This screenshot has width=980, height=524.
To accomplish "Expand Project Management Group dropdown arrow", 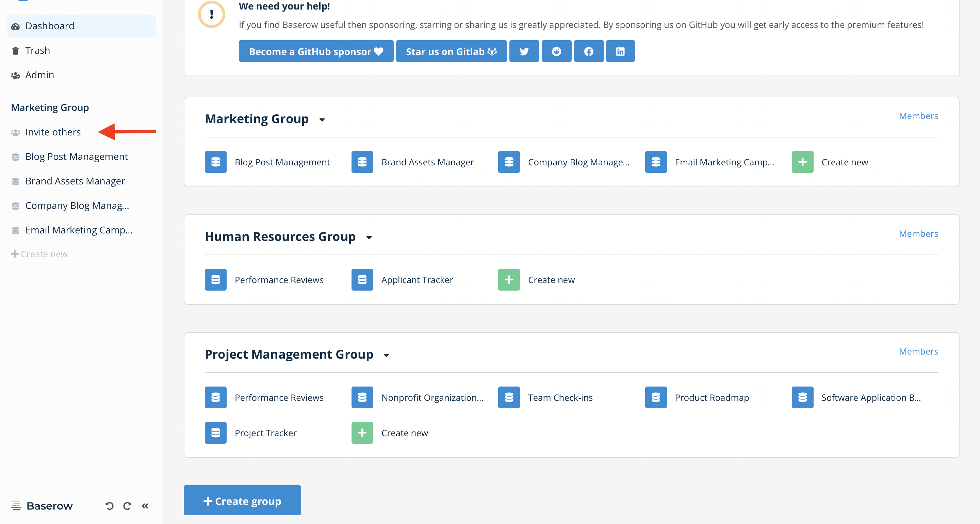I will [386, 356].
